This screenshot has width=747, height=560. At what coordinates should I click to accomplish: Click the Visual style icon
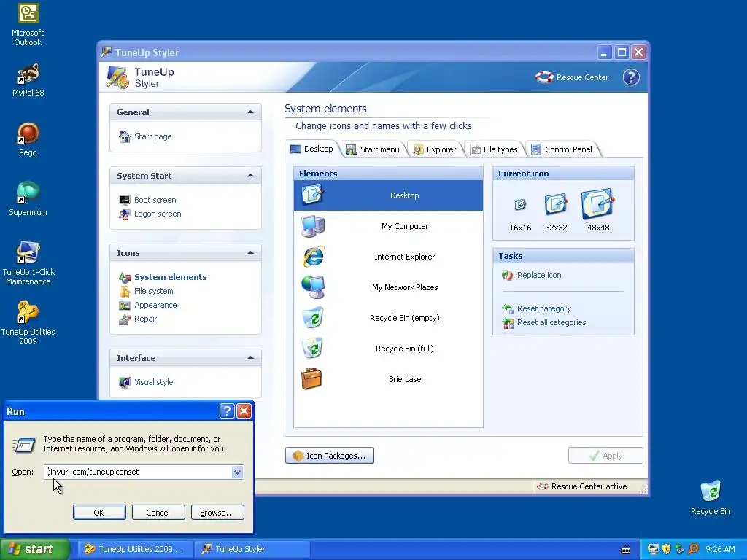click(124, 382)
